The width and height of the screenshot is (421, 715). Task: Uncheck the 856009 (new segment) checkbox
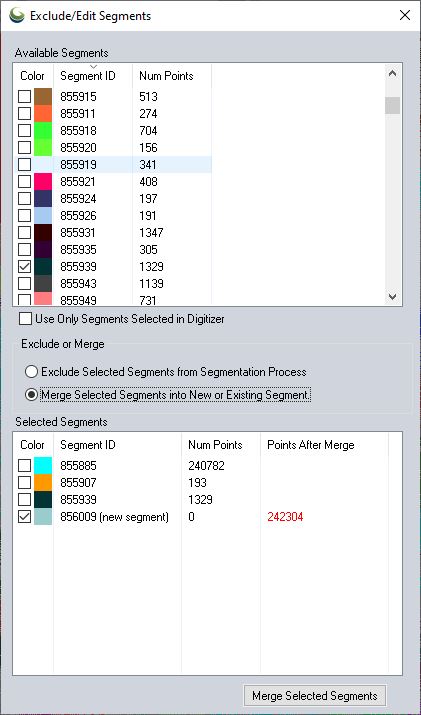point(24,517)
